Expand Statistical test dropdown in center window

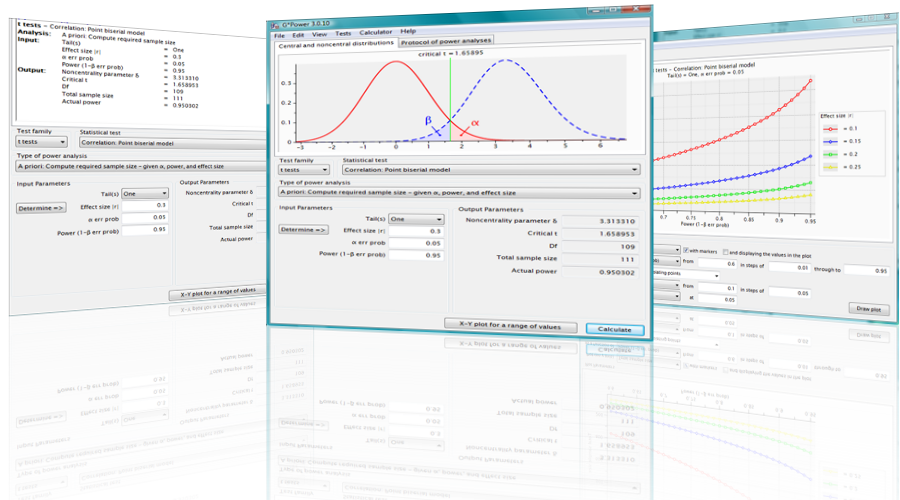491,169
